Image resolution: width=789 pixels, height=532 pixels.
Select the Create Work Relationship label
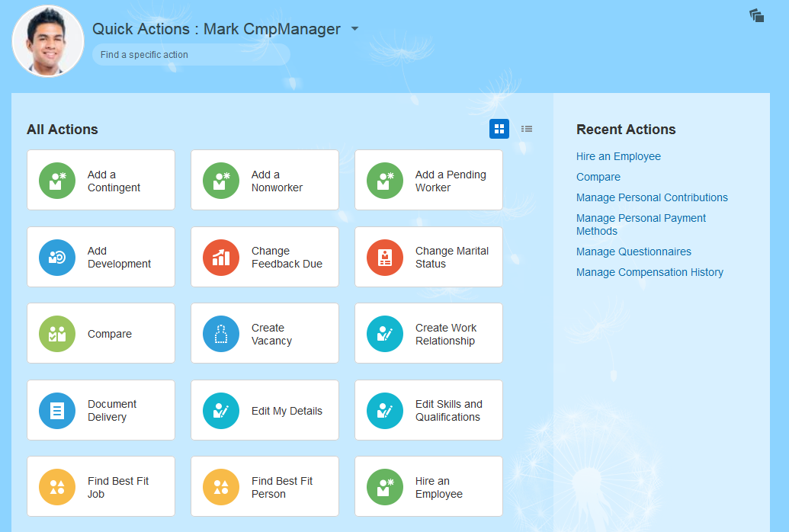pos(446,334)
